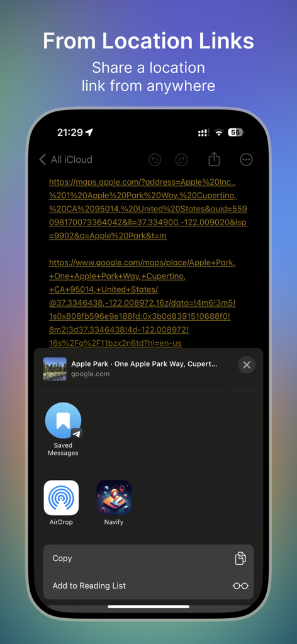The height and width of the screenshot is (644, 297).
Task: Tap the battery indicator showing 55
Action: [236, 132]
